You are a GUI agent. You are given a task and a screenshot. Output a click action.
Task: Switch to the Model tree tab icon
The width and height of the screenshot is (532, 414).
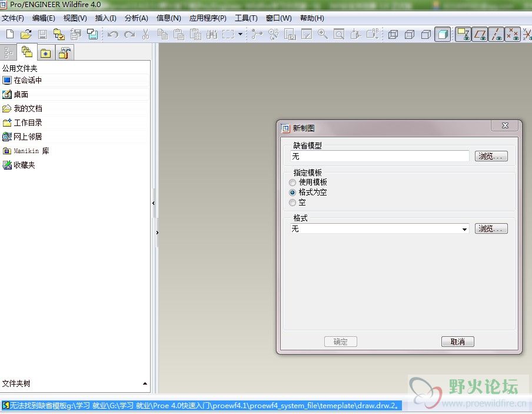(x=8, y=52)
